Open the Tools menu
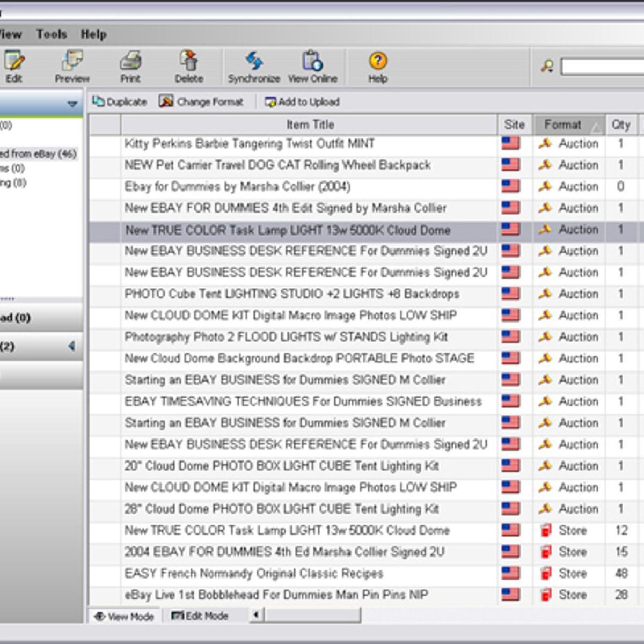The image size is (644, 644). (52, 34)
